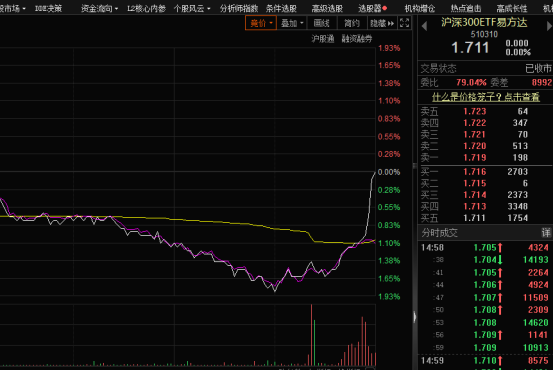
Task: Open the 热点追击 menu item
Action: (x=466, y=8)
